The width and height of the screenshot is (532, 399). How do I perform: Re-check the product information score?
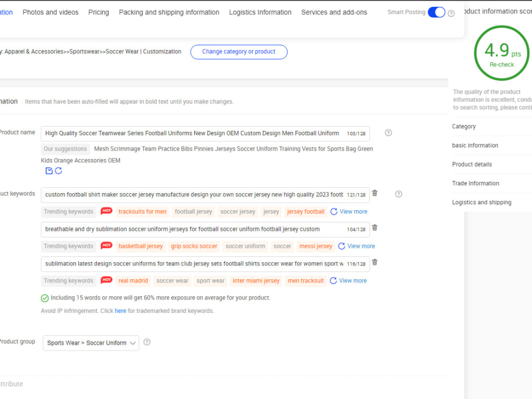tap(502, 64)
